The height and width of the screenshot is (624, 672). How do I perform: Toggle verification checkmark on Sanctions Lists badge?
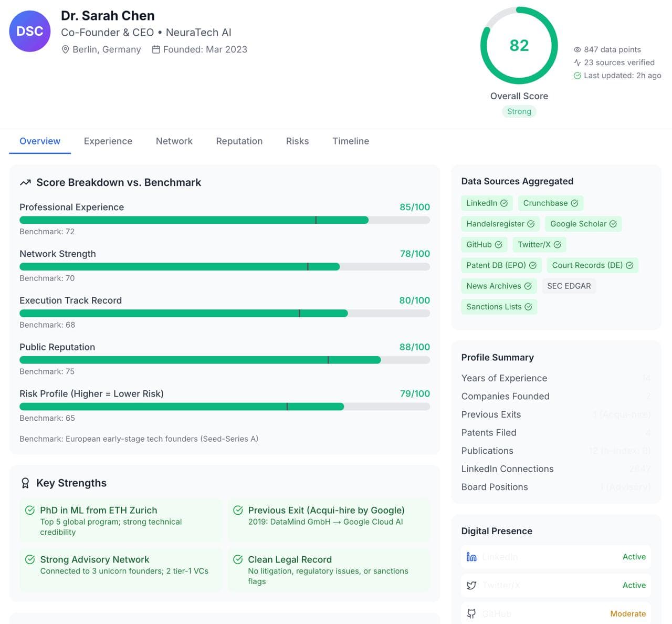pos(528,307)
